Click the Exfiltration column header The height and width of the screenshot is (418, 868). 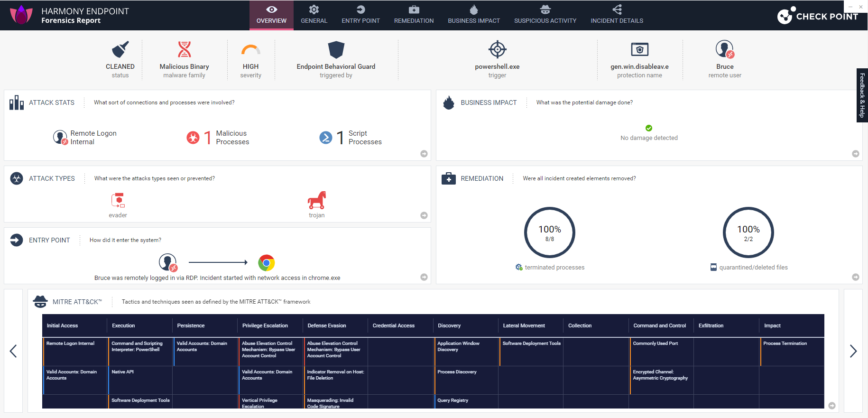pos(711,325)
